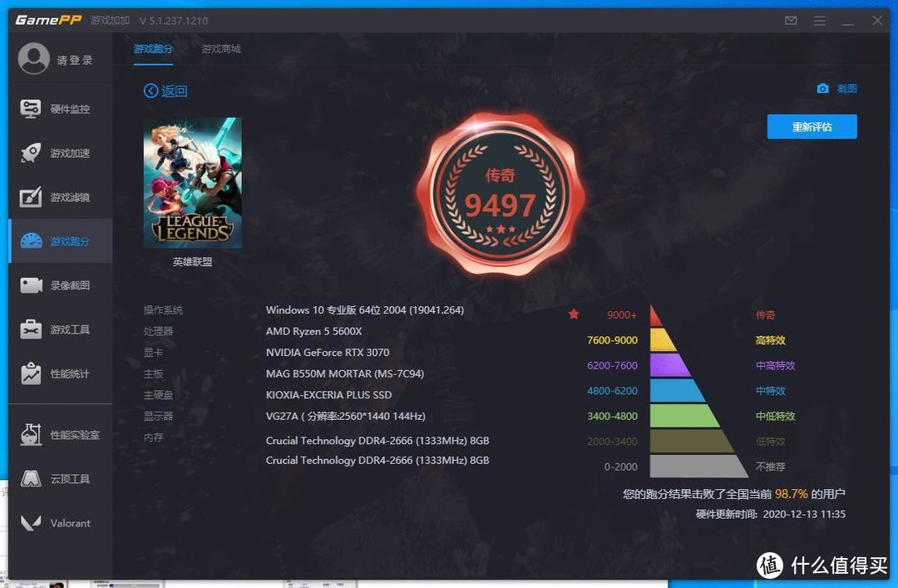
Task: Click the 不推荐 tier label
Action: (770, 467)
